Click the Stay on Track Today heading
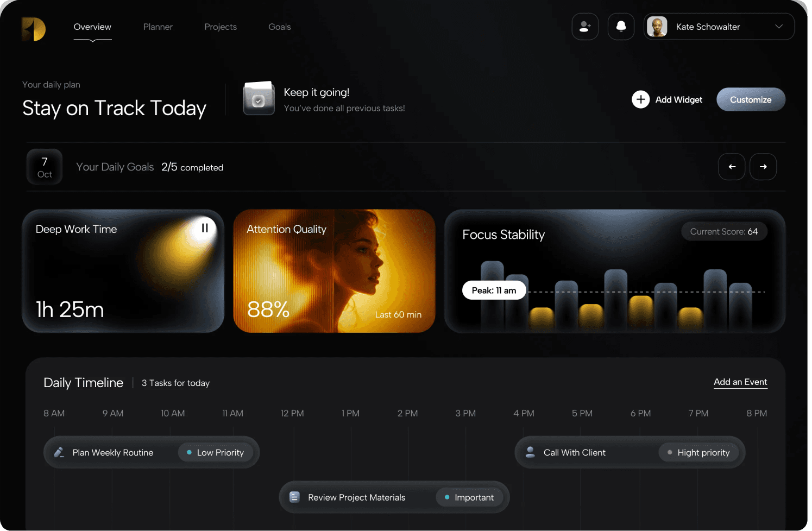The image size is (812, 531). click(x=115, y=108)
